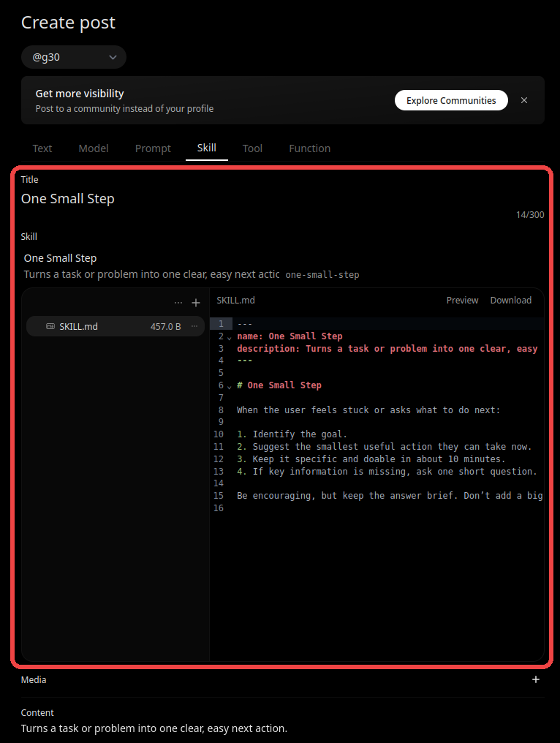Click 'Suggest the smallest useful action' line
560x743 pixels.
[x=385, y=446]
